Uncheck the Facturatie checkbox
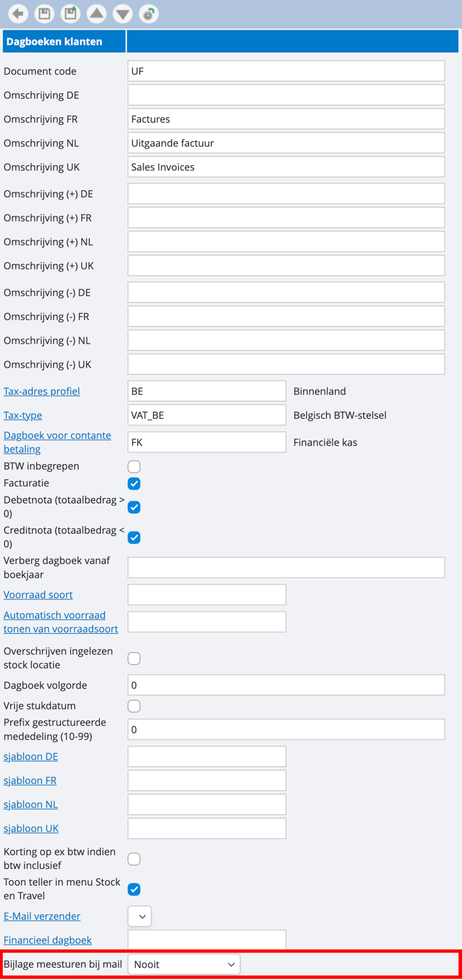This screenshot has width=462, height=980. 134,483
